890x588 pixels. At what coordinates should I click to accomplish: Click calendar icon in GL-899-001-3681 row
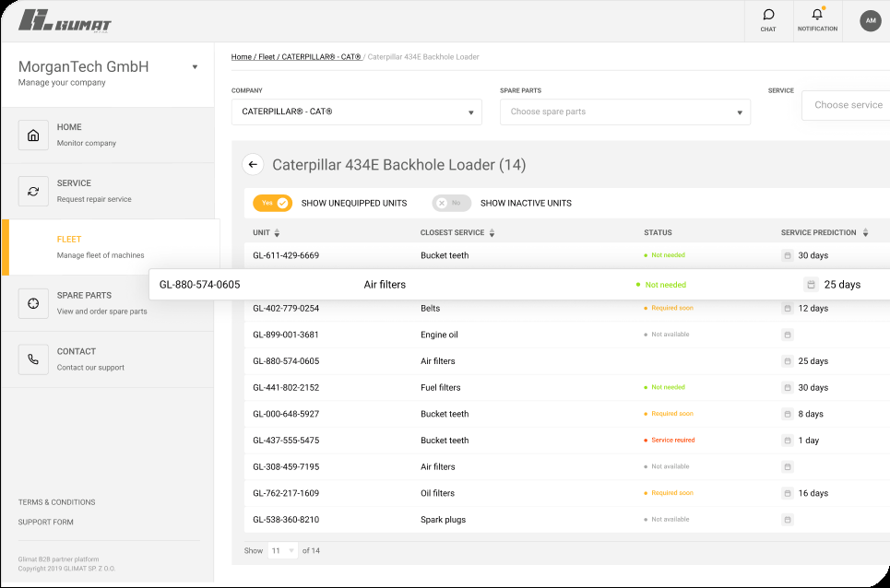[788, 335]
